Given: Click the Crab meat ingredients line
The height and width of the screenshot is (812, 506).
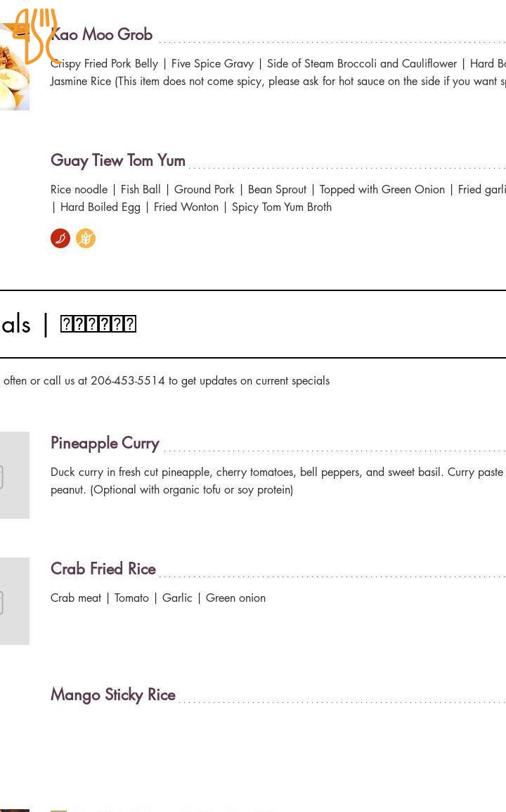Looking at the screenshot, I should (158, 598).
